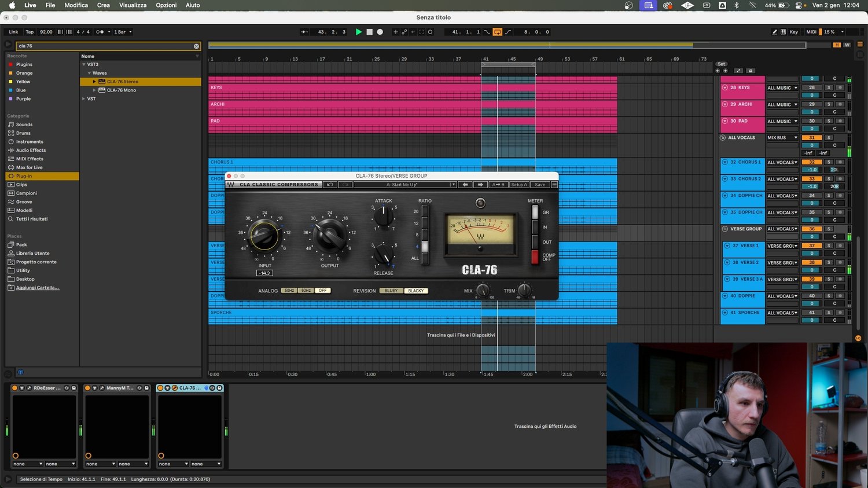Load next preset with right arrow
Screen dimensions: 868x488
[480, 185]
